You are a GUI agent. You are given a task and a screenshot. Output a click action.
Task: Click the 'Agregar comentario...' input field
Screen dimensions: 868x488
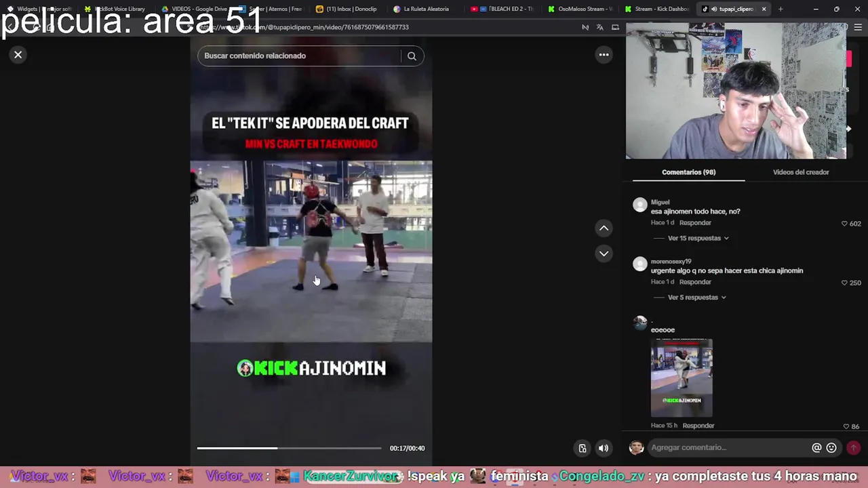[x=729, y=447]
